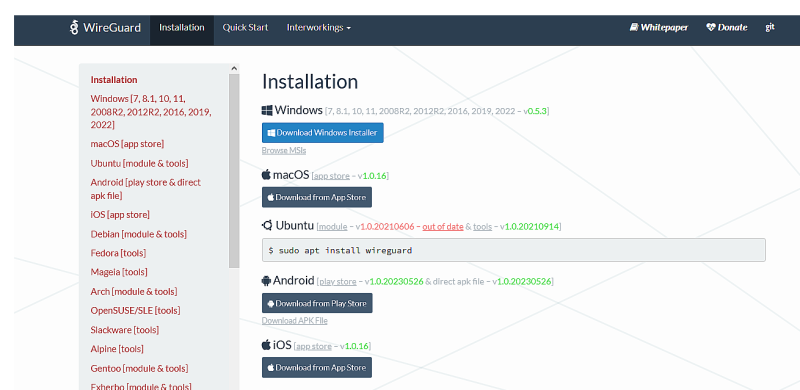Open the Donate link in navbar
Viewport: 800px width, 390px height.
click(727, 28)
